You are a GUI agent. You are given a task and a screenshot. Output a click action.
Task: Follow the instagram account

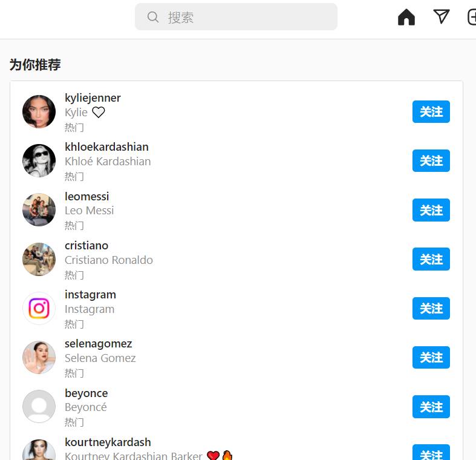click(x=431, y=309)
